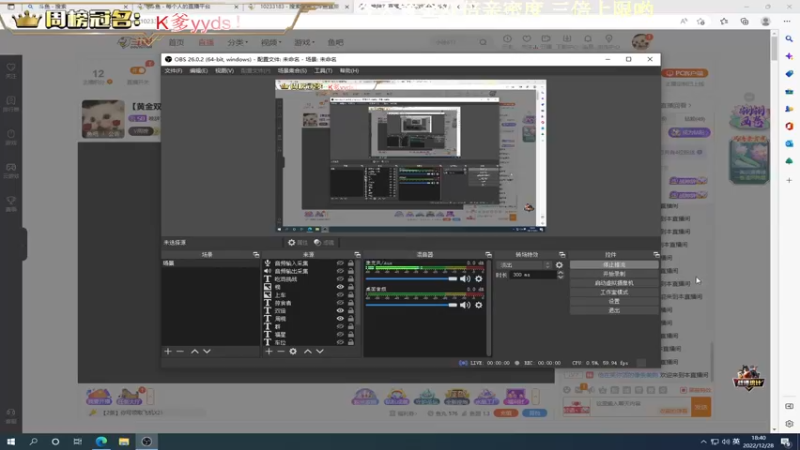This screenshot has height=450, width=800.
Task: Toggle eye icon for the source row above 周榜
Action: [340, 311]
